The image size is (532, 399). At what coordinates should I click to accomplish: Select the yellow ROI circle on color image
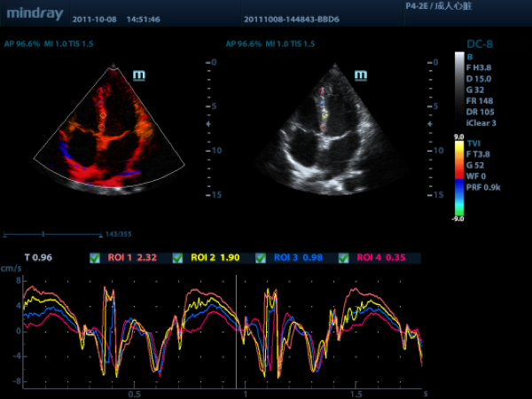point(102,115)
